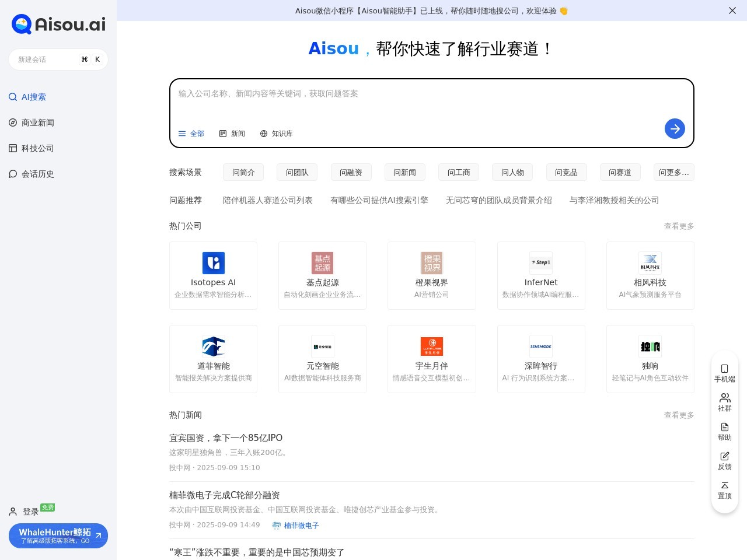
Task: Click the 道菲智能 company logo
Action: (214, 346)
